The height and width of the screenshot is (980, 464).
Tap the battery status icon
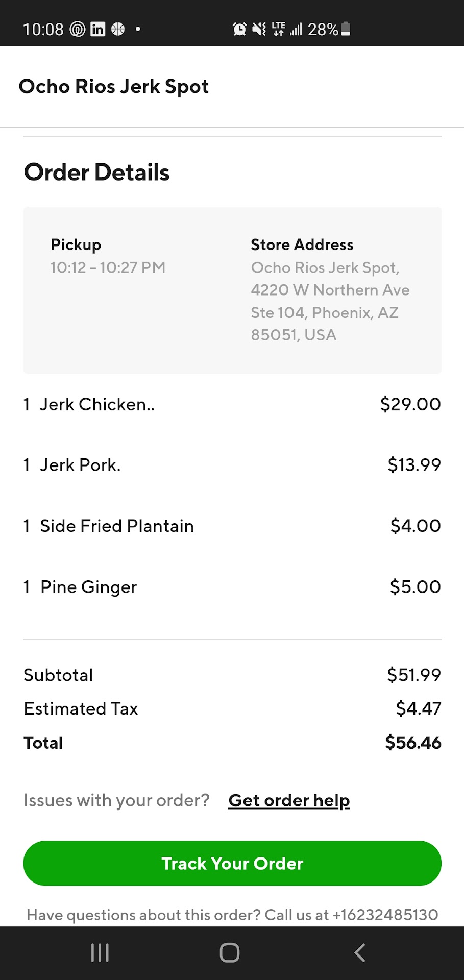tap(346, 29)
